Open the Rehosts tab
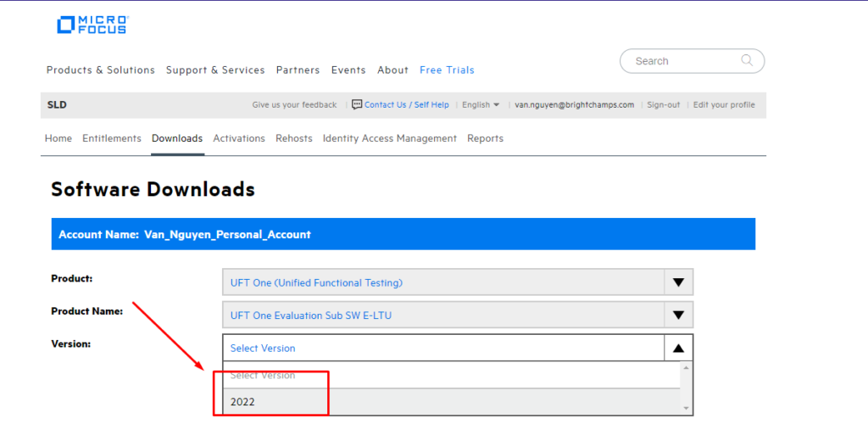Screen dimensions: 868x441 click(x=294, y=138)
